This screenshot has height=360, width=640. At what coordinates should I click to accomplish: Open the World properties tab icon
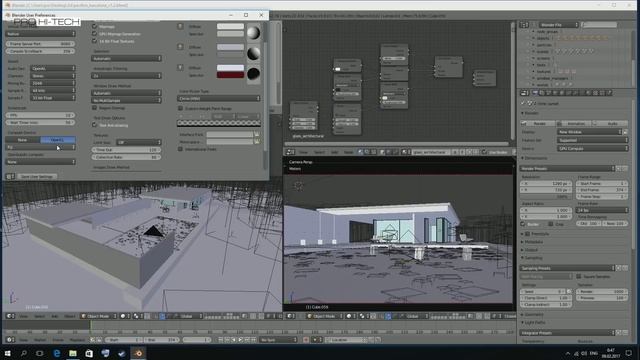[555, 93]
